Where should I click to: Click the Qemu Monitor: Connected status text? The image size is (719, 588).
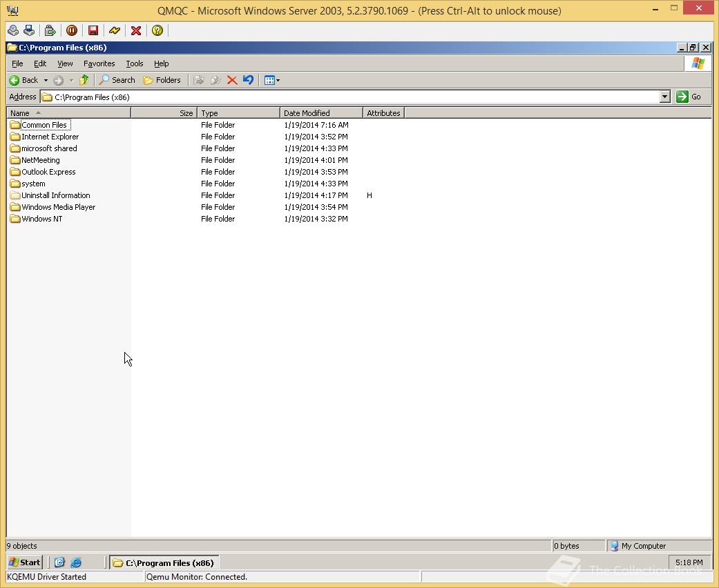tap(197, 576)
